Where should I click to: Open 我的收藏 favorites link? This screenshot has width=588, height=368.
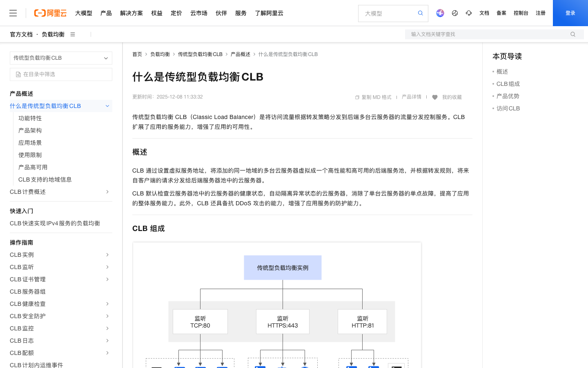(452, 97)
